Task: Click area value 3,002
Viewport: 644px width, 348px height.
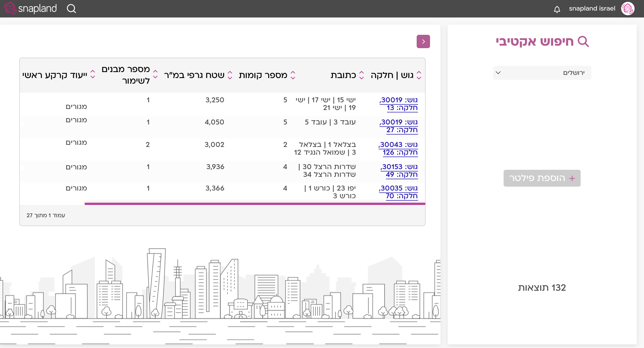Action: [214, 144]
